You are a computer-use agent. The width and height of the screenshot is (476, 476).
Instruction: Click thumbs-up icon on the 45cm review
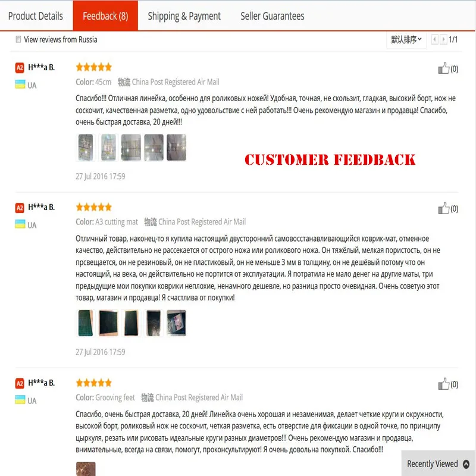point(443,68)
